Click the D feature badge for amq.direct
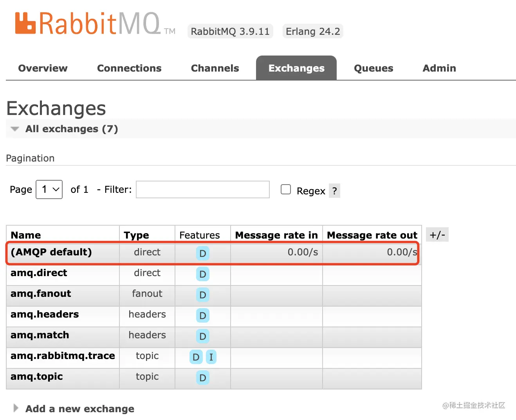The width and height of the screenshot is (516, 420). click(202, 274)
